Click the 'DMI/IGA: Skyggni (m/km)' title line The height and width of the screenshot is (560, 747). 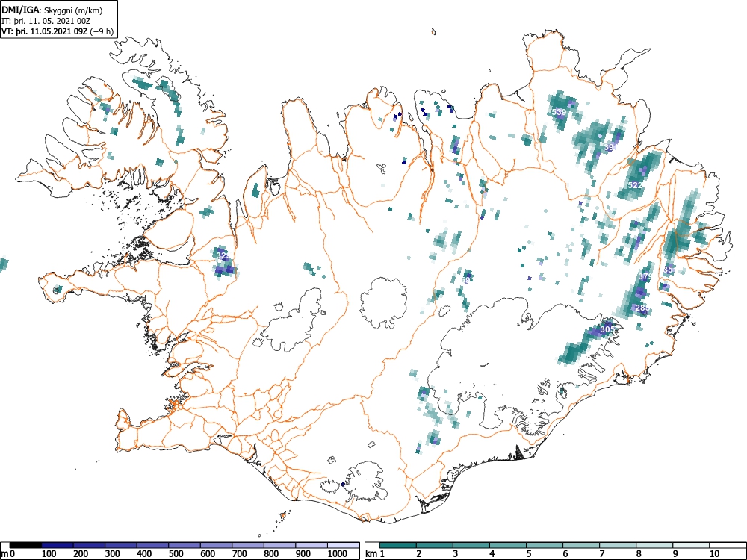coord(52,10)
